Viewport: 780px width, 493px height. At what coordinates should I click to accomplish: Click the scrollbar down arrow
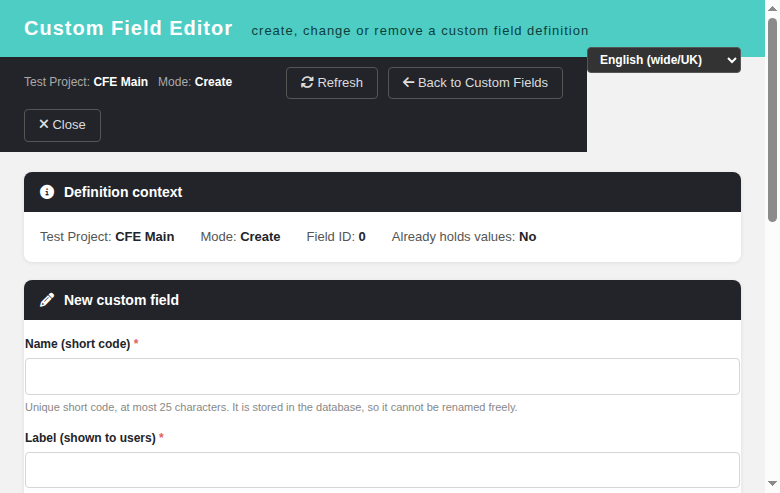tap(772, 484)
